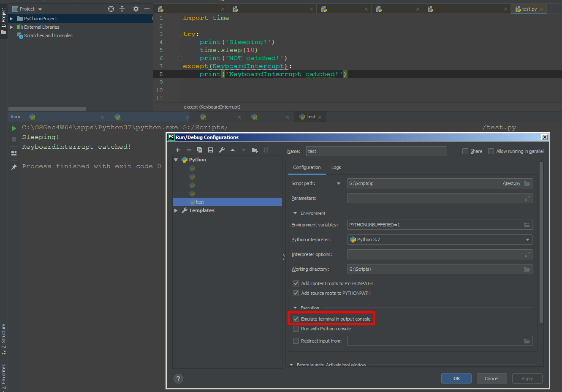
Task: Expand the Templates tree node
Action: [x=176, y=210]
